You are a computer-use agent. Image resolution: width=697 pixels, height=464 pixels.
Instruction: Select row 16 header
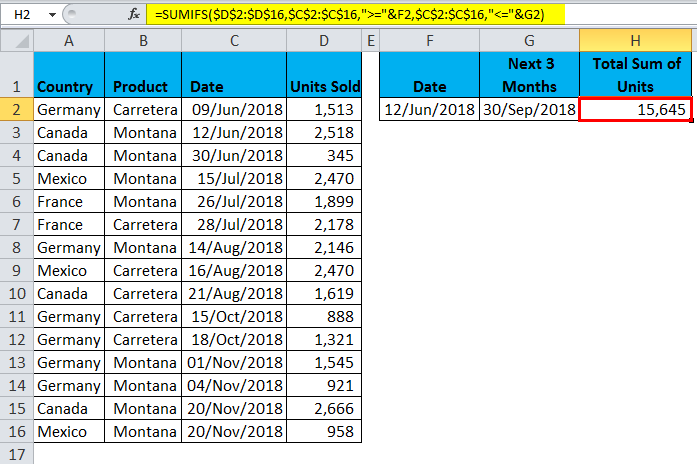[x=16, y=431]
